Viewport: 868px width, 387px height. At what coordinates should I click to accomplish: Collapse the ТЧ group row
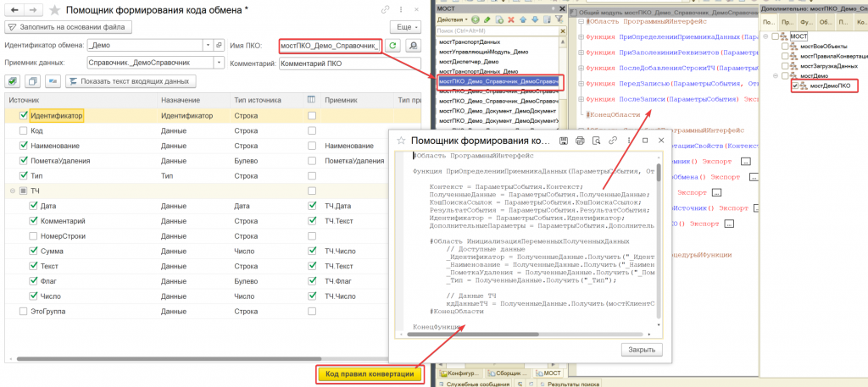point(12,191)
